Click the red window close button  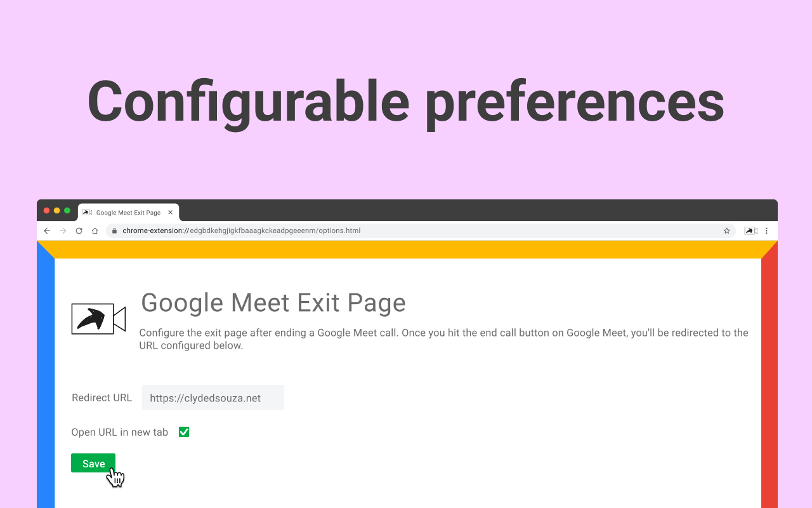click(47, 211)
